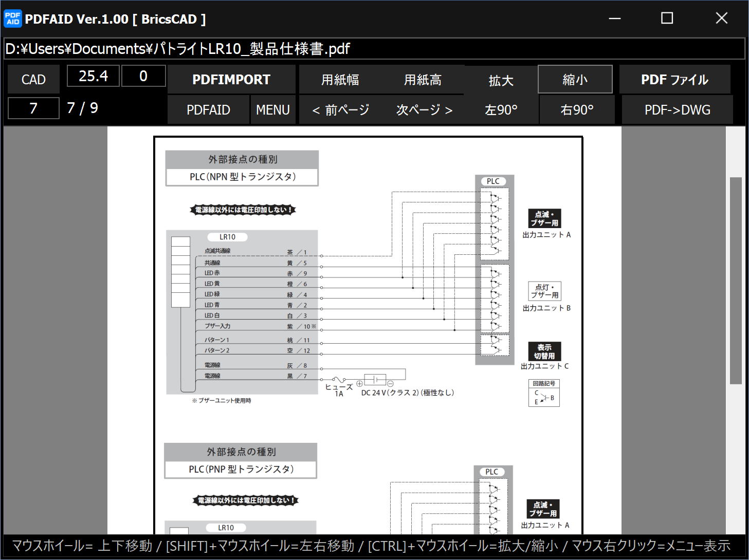Rotate left with 左90° button

[x=501, y=110]
